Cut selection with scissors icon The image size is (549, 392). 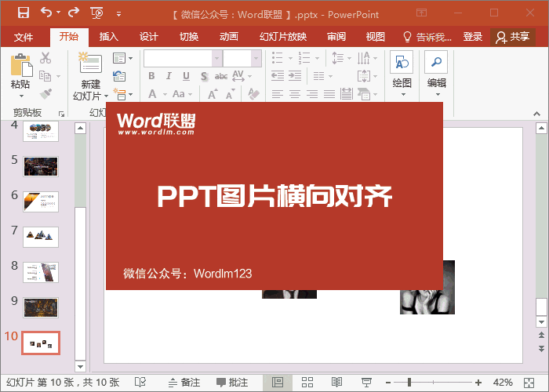[45, 58]
